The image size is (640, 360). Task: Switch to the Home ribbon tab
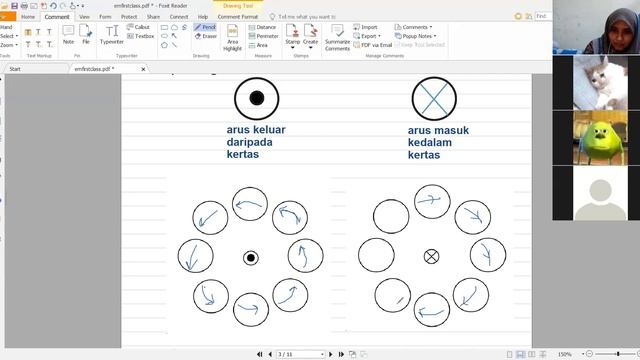(x=28, y=17)
